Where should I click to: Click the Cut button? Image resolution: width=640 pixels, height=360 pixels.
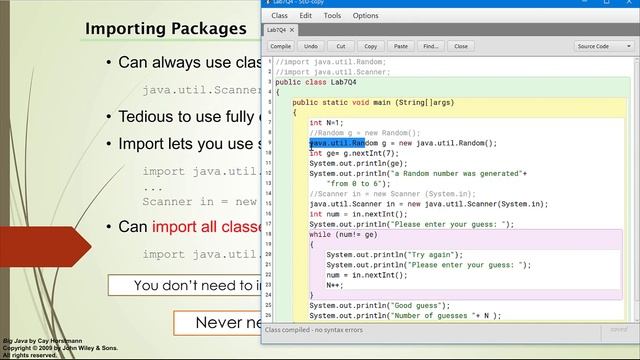(341, 46)
